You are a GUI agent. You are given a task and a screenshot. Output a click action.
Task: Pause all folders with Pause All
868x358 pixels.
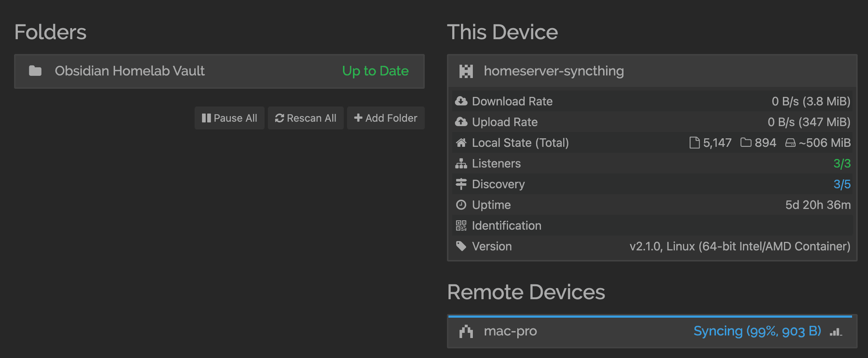point(229,118)
